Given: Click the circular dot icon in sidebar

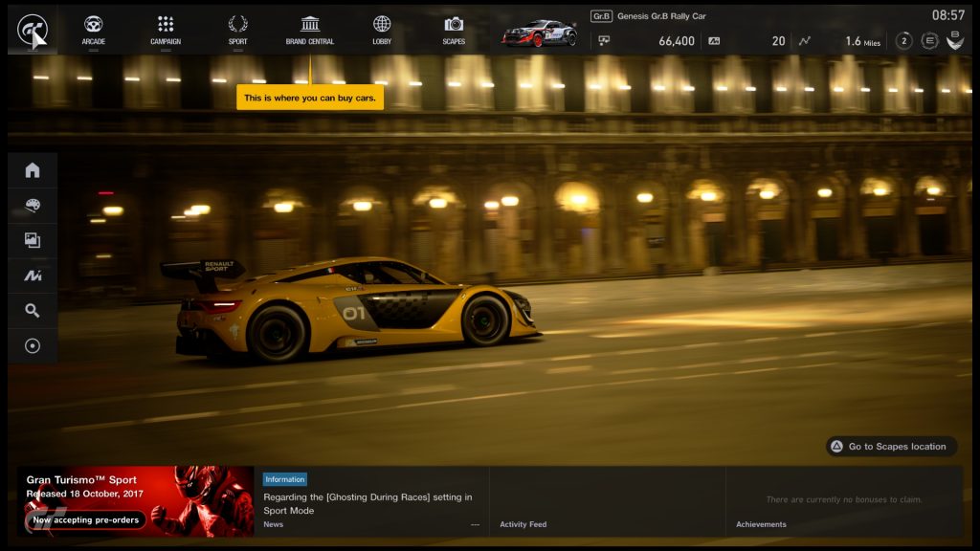Looking at the screenshot, I should [x=33, y=345].
